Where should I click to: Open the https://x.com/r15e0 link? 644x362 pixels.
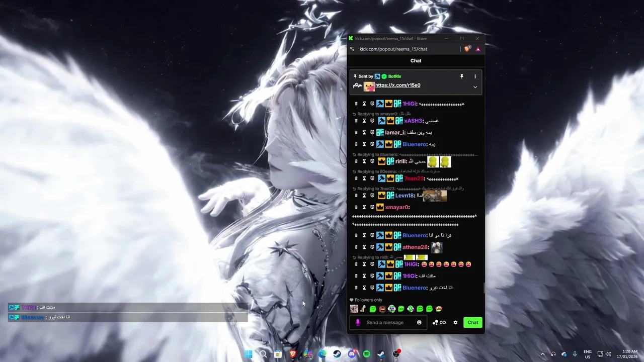point(397,85)
